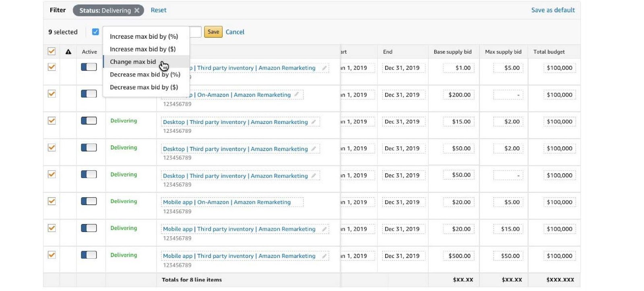Edit the $500.00 base supply bid field
The image size is (644, 291).
(458, 256)
